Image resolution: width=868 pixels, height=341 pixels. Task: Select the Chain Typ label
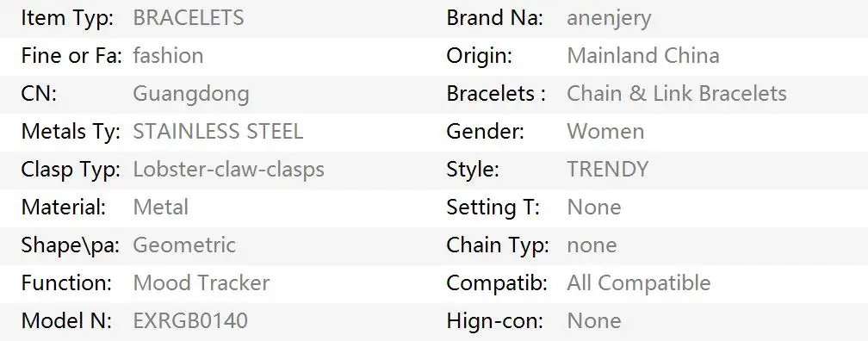click(498, 245)
